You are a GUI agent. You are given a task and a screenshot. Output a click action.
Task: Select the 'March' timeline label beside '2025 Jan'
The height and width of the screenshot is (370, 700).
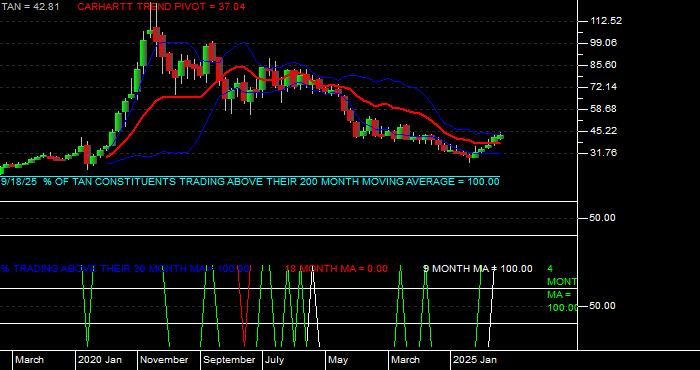(405, 360)
